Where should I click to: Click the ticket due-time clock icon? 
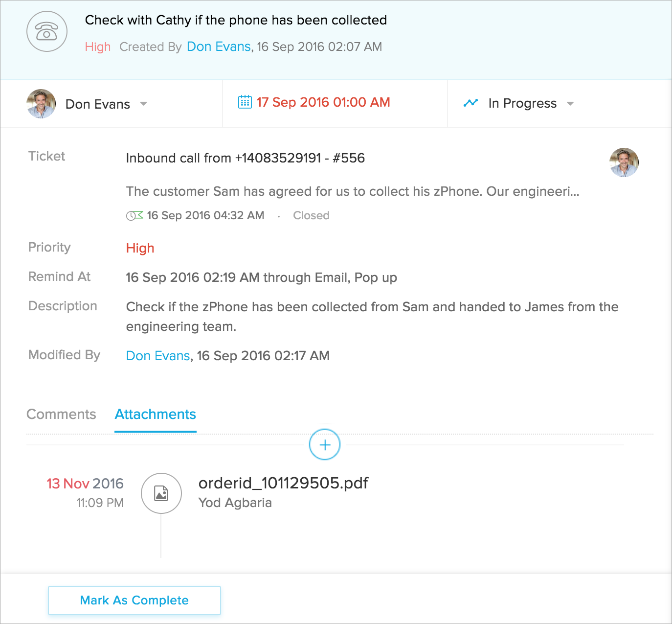pyautogui.click(x=134, y=215)
